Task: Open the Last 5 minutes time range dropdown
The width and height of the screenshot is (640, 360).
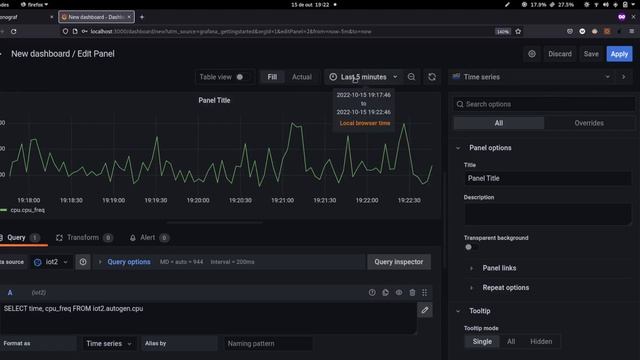Action: tap(363, 77)
